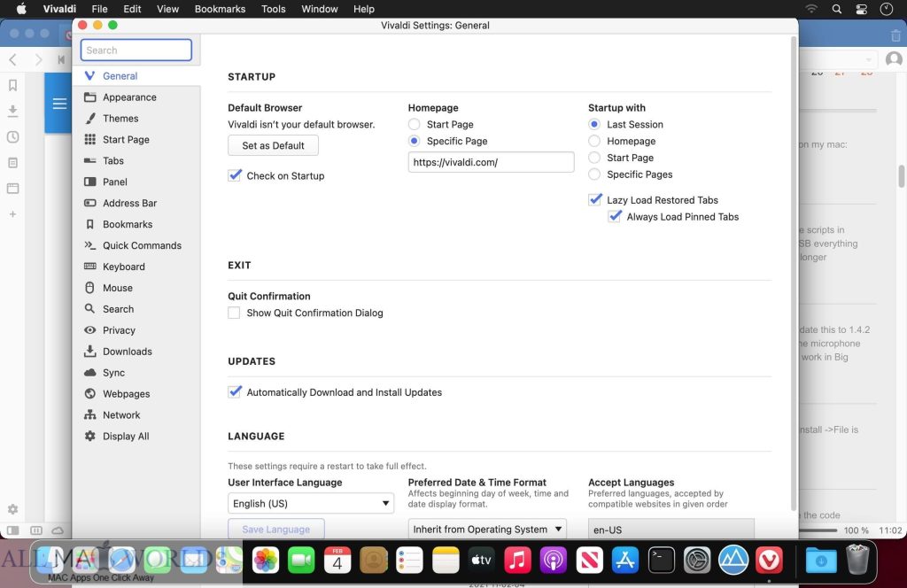Image resolution: width=907 pixels, height=588 pixels.
Task: Open Music app from the Dock
Action: pyautogui.click(x=517, y=560)
